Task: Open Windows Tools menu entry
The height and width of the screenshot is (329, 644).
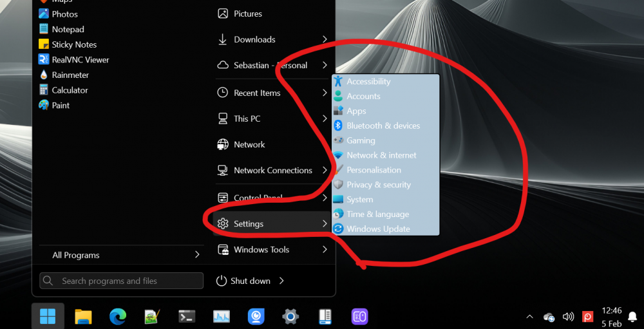Action: (261, 249)
